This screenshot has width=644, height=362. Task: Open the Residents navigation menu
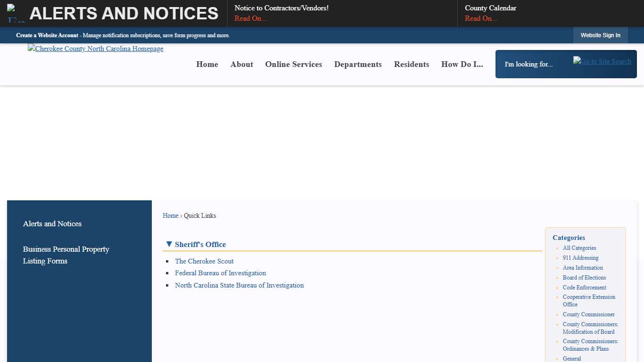pos(411,65)
